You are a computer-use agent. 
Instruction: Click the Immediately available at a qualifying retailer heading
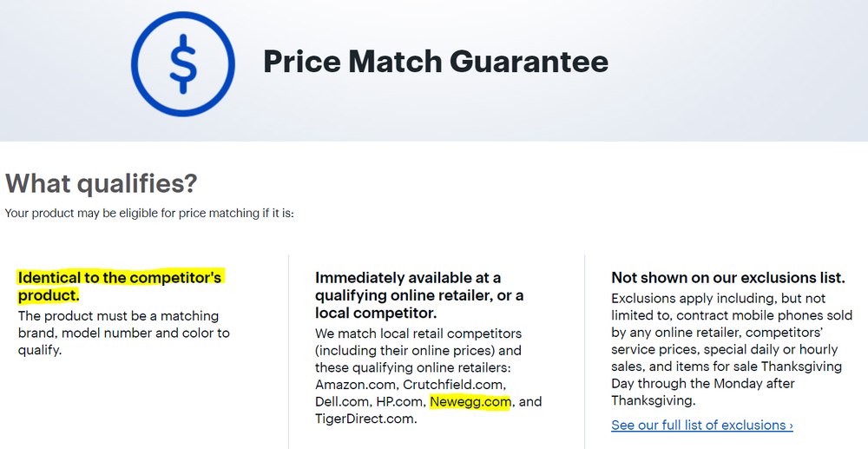point(419,295)
